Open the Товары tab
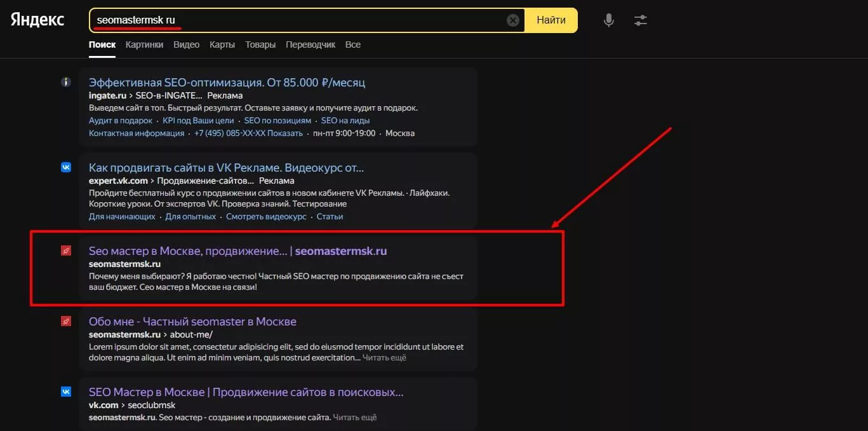This screenshot has height=431, width=868. coord(260,44)
